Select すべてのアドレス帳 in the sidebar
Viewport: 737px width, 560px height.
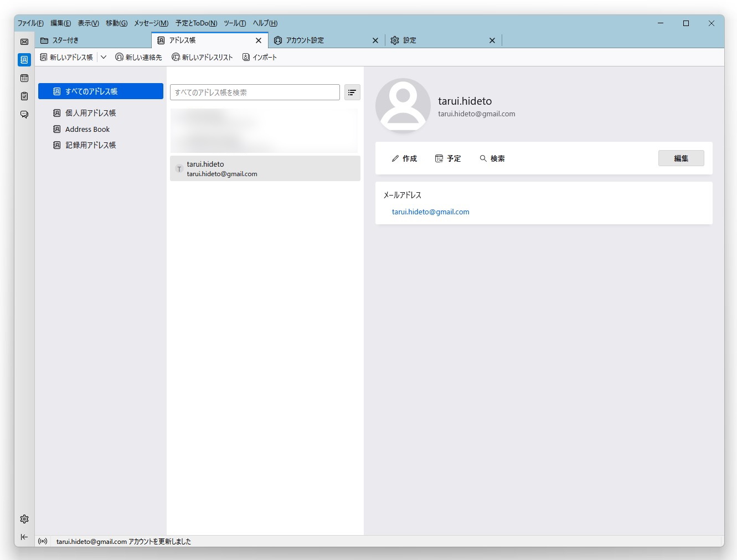[101, 91]
